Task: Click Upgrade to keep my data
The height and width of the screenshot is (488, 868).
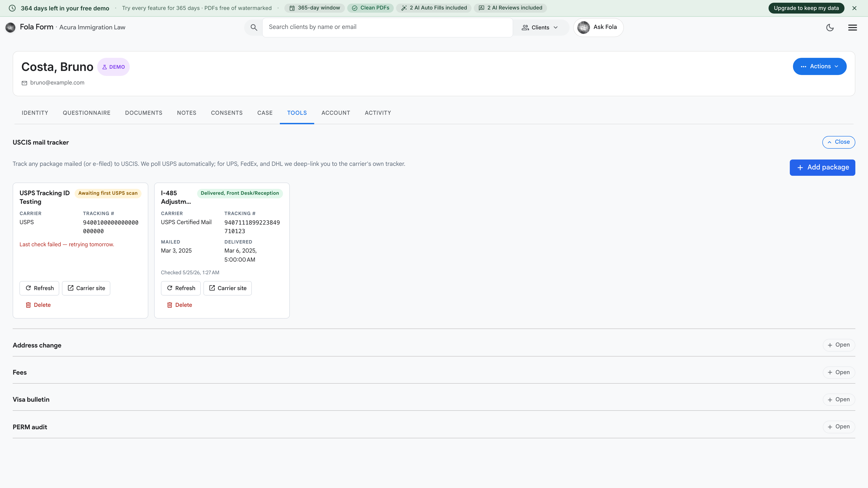Action: click(x=806, y=8)
